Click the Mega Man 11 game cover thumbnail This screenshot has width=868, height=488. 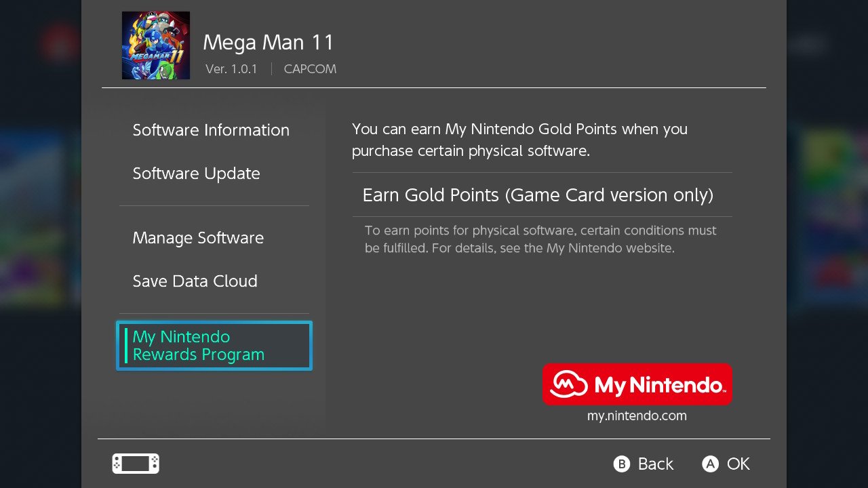pos(156,45)
